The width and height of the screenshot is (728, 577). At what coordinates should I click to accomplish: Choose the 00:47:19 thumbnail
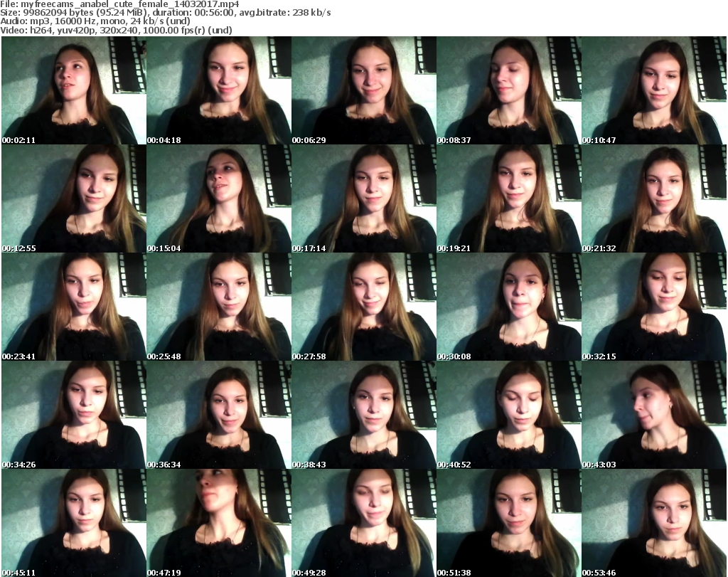coord(219,523)
